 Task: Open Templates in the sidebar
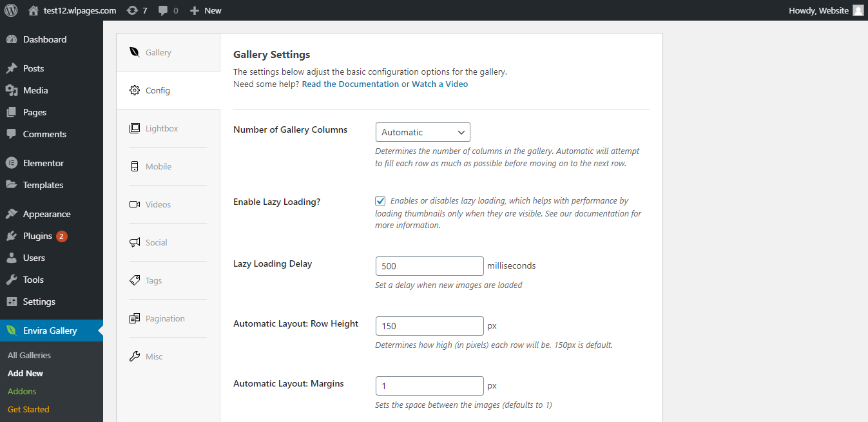(x=52, y=185)
